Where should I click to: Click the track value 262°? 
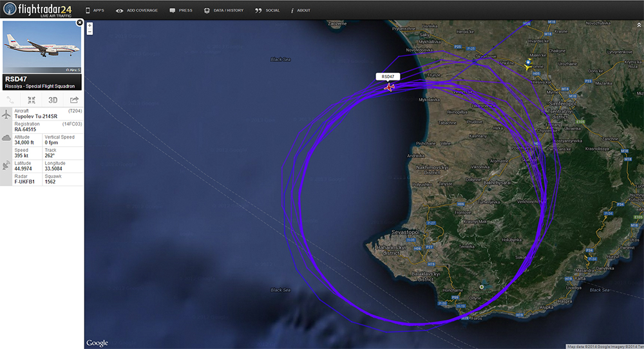[50, 156]
